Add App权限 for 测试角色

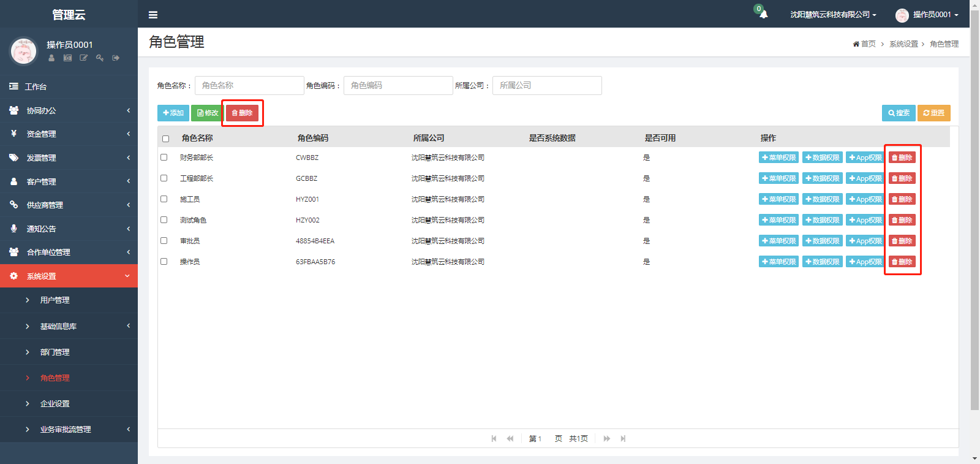[x=865, y=220]
